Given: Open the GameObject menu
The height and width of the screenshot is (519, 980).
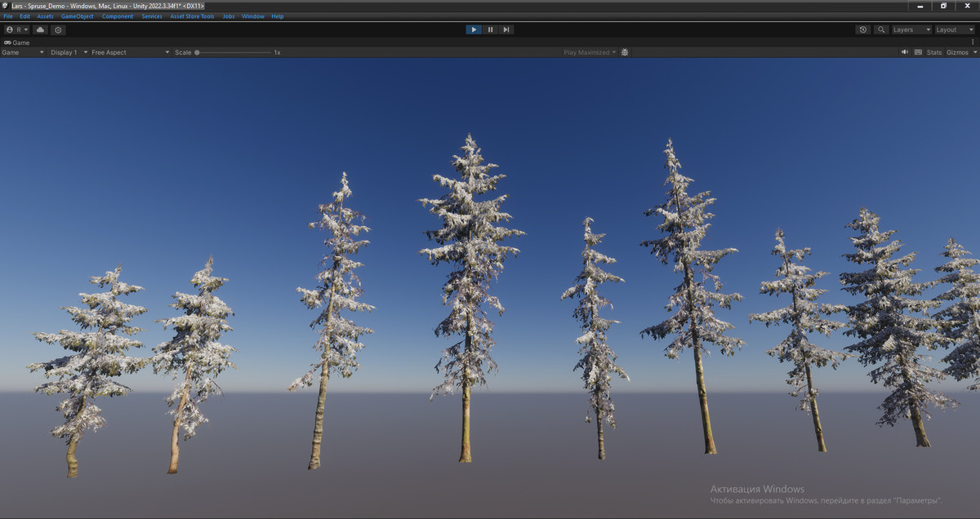Looking at the screenshot, I should pyautogui.click(x=76, y=16).
